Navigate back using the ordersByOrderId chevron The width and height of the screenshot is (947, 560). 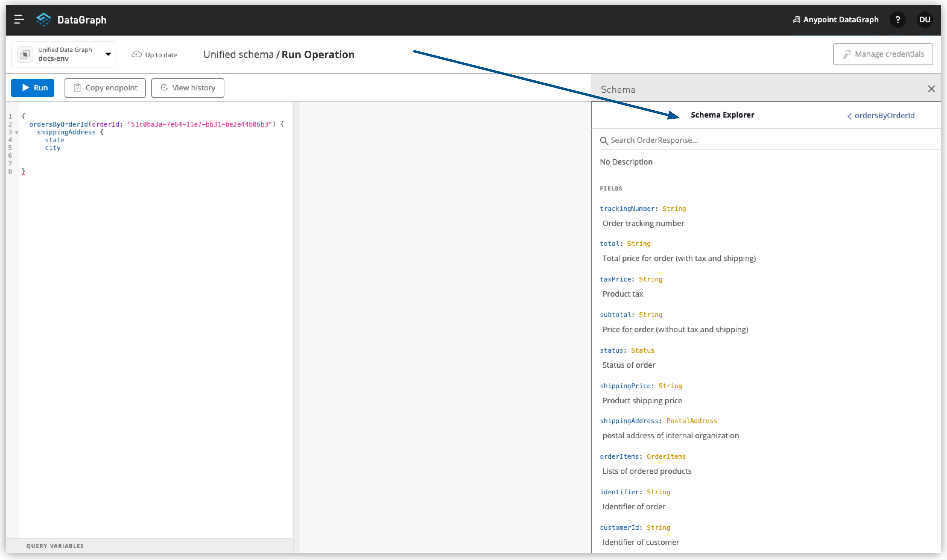(849, 115)
